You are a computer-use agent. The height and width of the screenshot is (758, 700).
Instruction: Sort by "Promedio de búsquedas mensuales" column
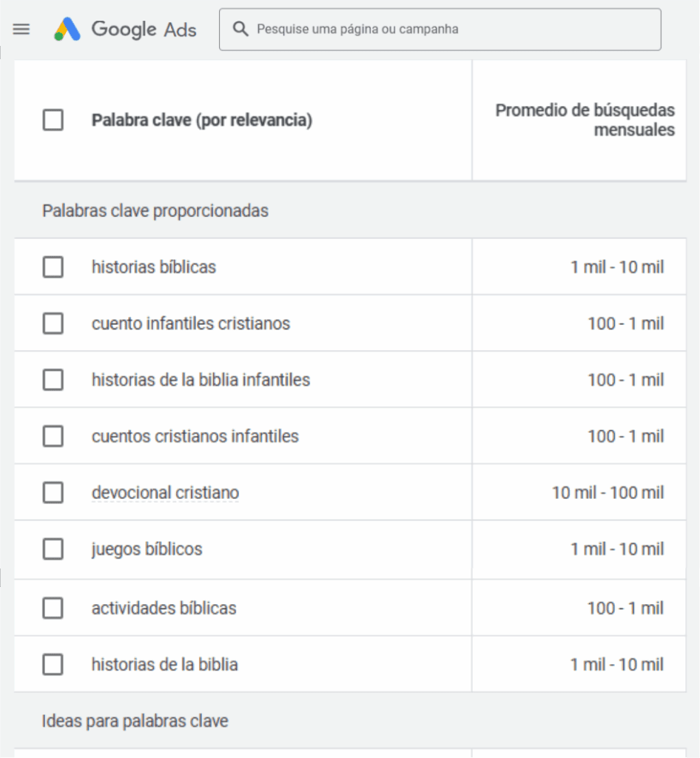click(x=585, y=120)
